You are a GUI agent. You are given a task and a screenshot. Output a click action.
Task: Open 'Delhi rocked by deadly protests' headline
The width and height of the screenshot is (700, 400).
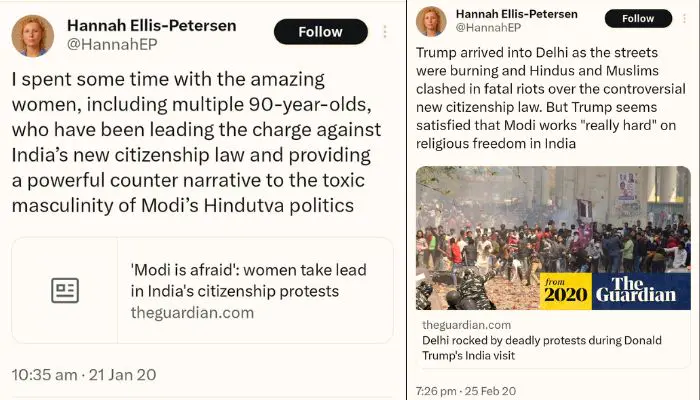tap(542, 348)
